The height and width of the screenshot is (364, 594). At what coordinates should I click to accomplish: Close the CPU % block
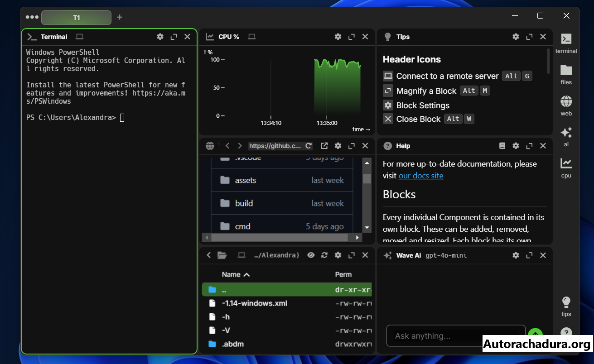point(365,37)
